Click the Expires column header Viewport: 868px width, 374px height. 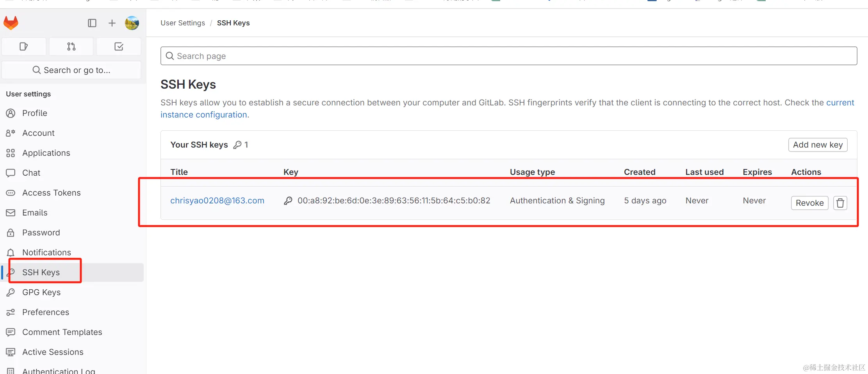click(x=757, y=172)
